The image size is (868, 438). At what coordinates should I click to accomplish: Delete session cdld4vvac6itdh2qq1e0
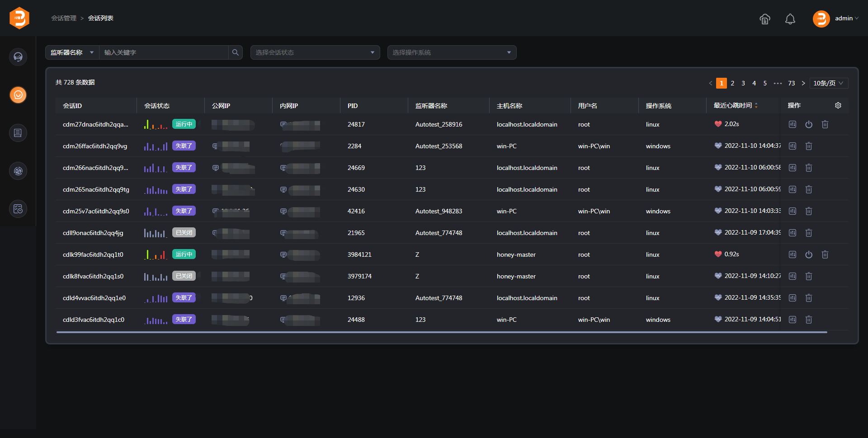click(x=809, y=298)
